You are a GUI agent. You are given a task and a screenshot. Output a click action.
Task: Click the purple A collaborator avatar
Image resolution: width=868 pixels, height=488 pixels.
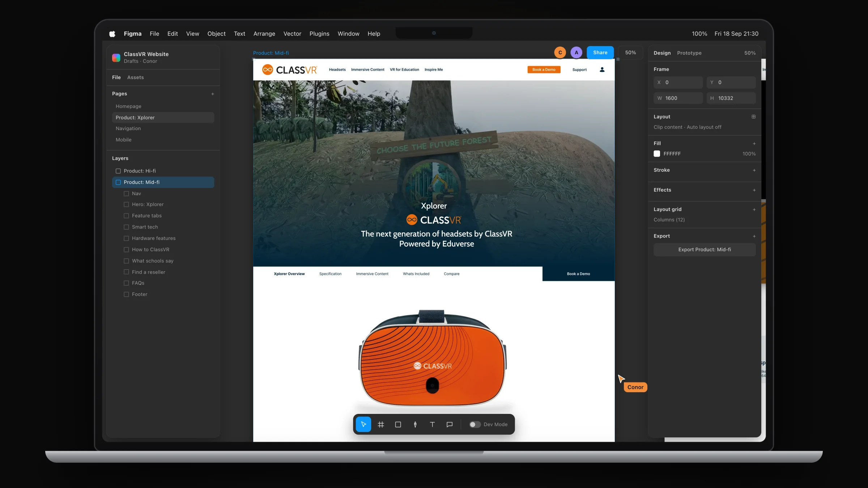pos(576,52)
